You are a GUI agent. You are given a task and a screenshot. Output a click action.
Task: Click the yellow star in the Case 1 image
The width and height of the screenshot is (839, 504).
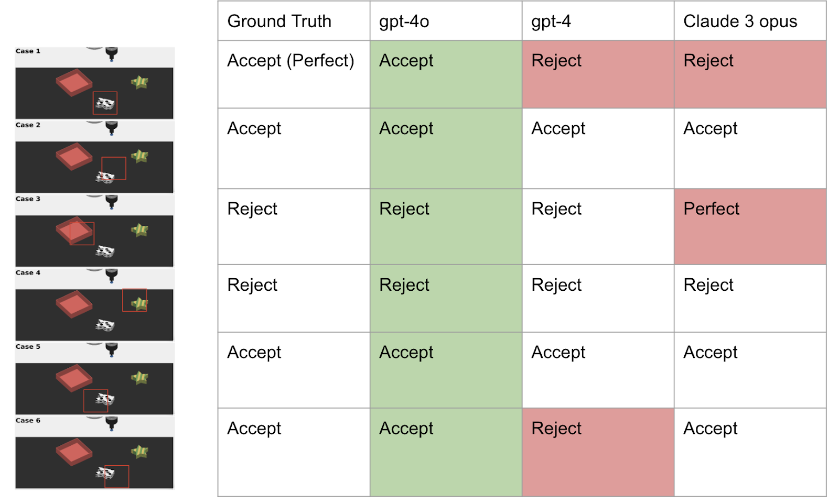click(x=139, y=82)
